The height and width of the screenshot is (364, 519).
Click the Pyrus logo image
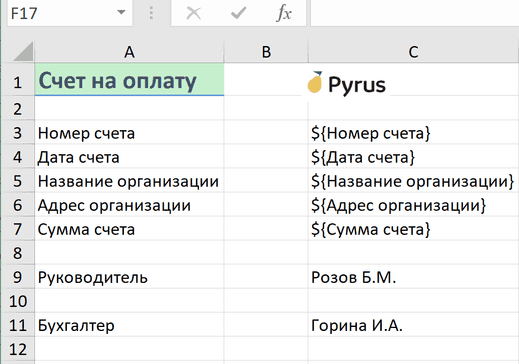pyautogui.click(x=346, y=83)
